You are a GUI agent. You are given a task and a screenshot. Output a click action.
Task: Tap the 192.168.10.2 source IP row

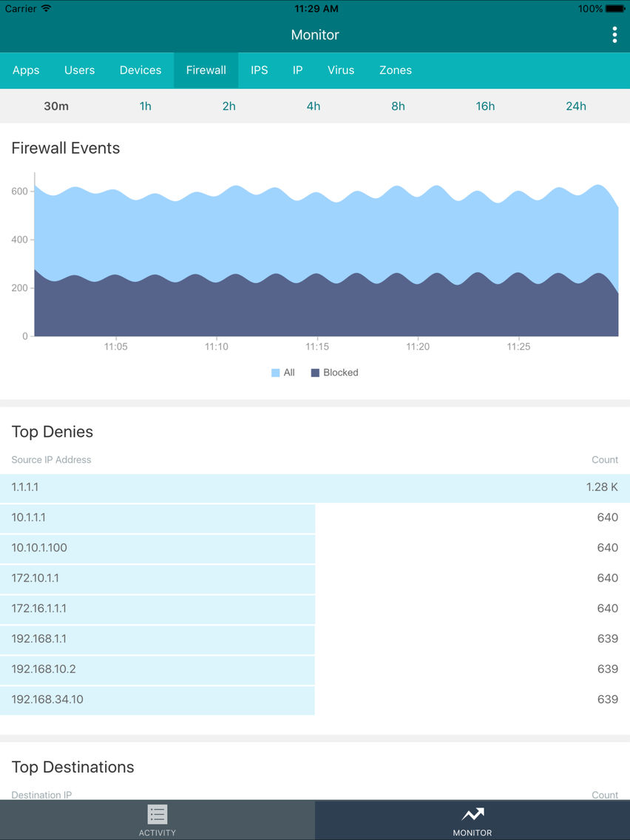315,670
